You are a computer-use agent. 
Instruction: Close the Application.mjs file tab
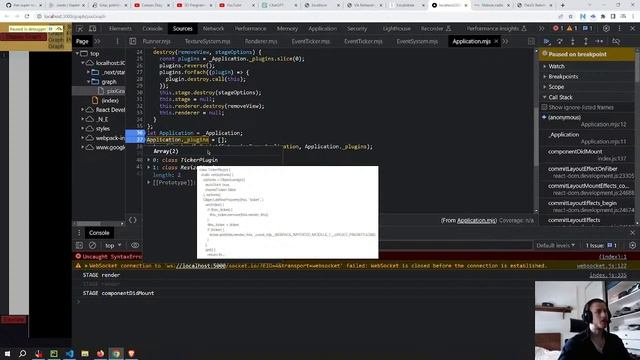point(496,41)
